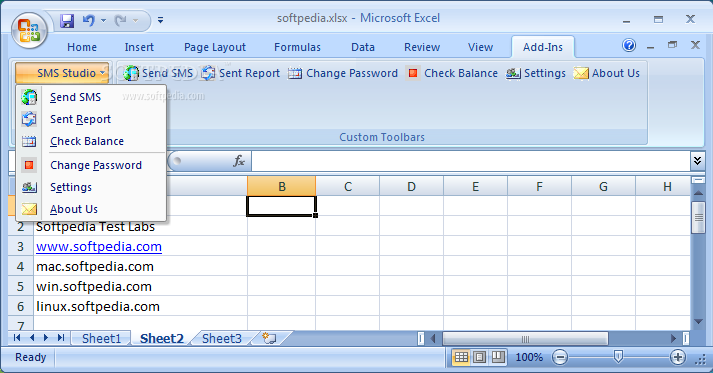Select column E header
Viewport: 713px width, 373px height.
[476, 186]
